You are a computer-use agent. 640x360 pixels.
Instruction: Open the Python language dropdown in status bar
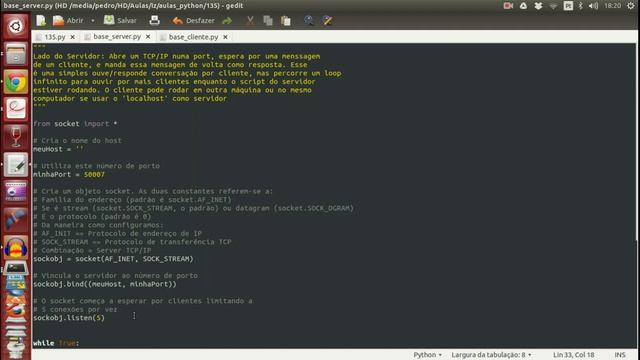coord(427,355)
